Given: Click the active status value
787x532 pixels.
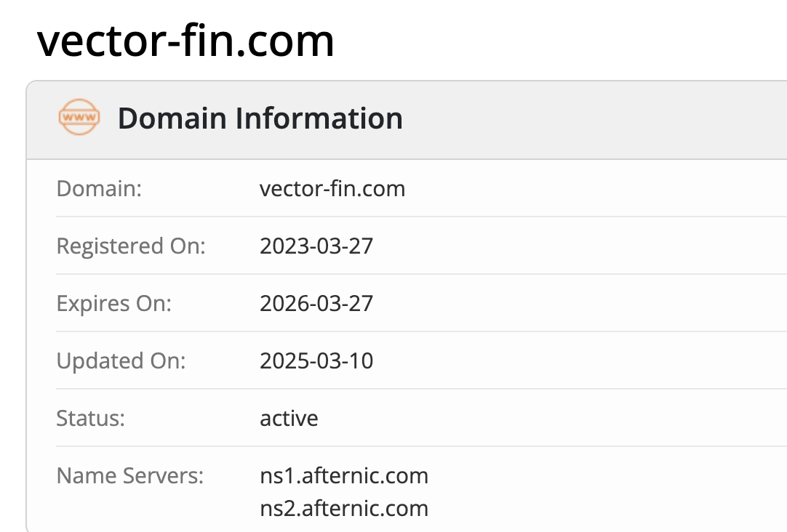Looking at the screenshot, I should point(289,418).
